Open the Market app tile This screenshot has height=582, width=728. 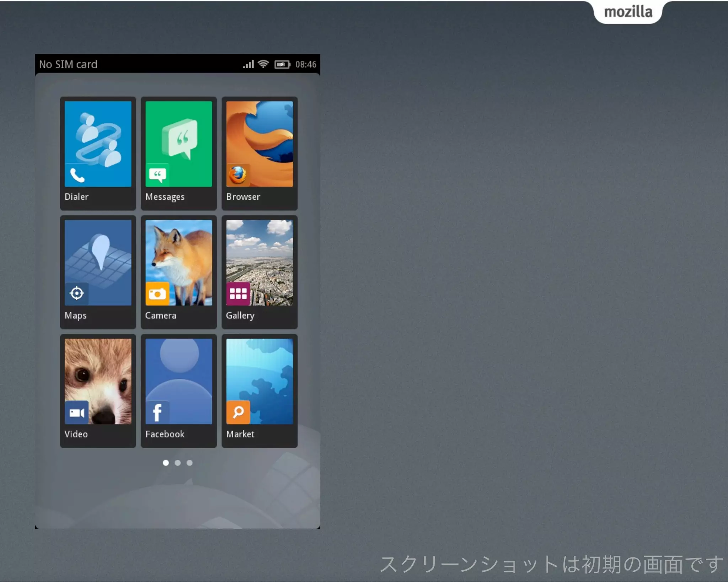(x=259, y=390)
